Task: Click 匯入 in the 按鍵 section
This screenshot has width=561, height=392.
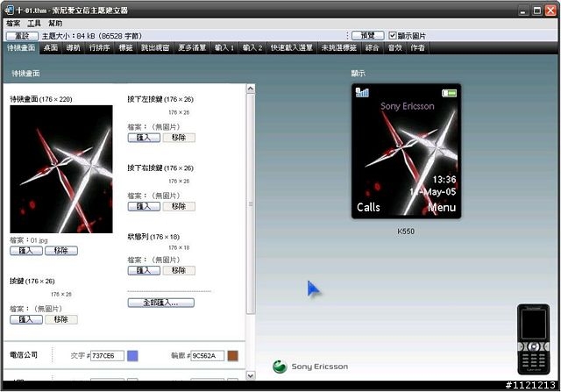Action: 26,319
